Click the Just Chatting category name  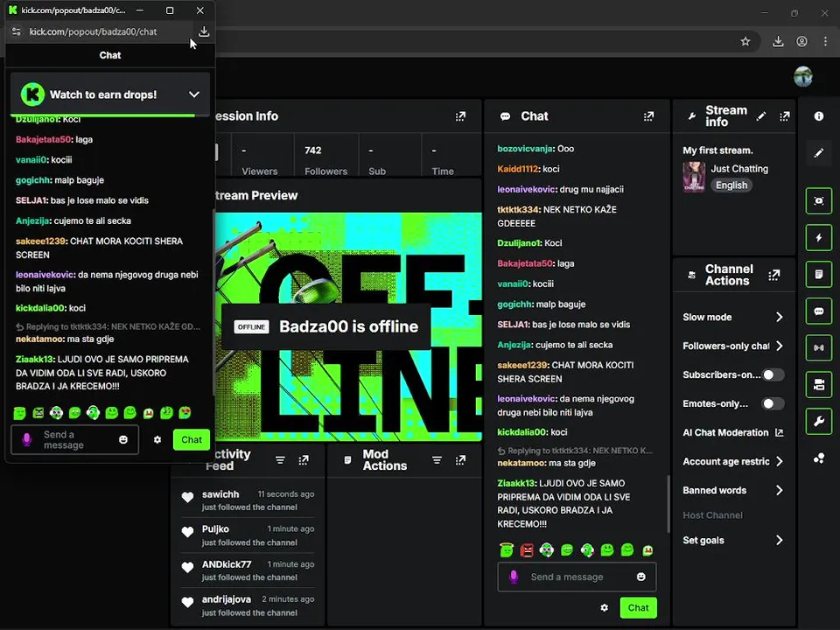(739, 169)
